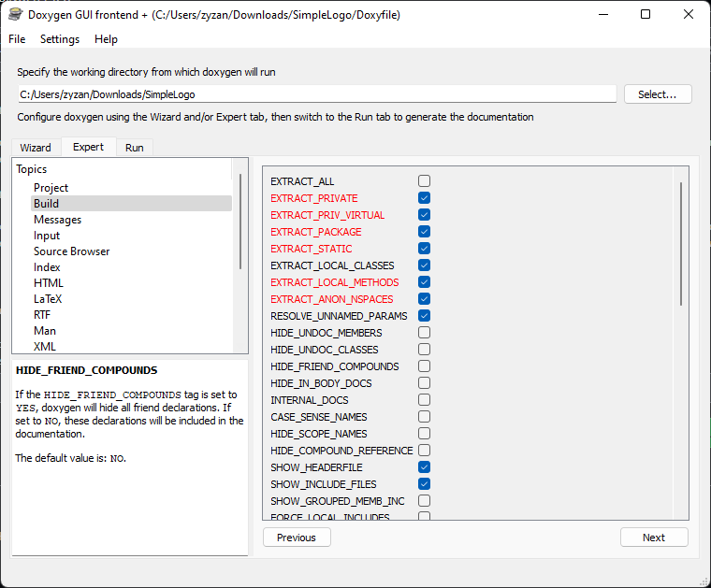The height and width of the screenshot is (588, 711).
Task: Maximize the Doxygen window
Action: (x=646, y=15)
